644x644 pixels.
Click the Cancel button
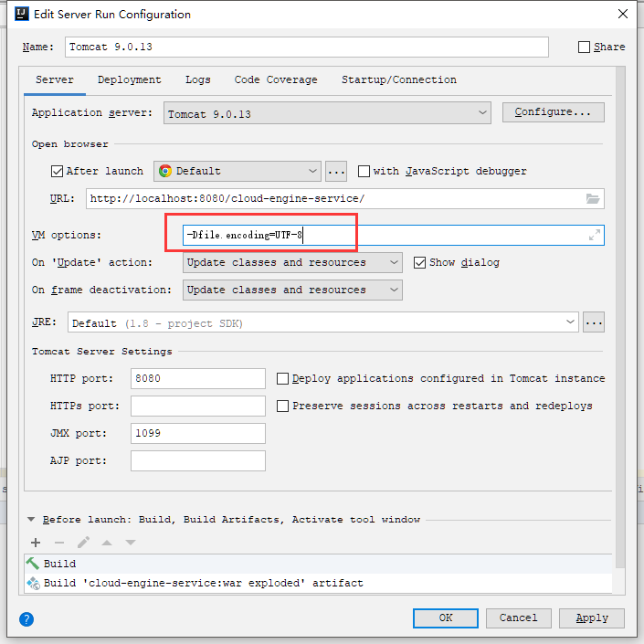tap(518, 618)
